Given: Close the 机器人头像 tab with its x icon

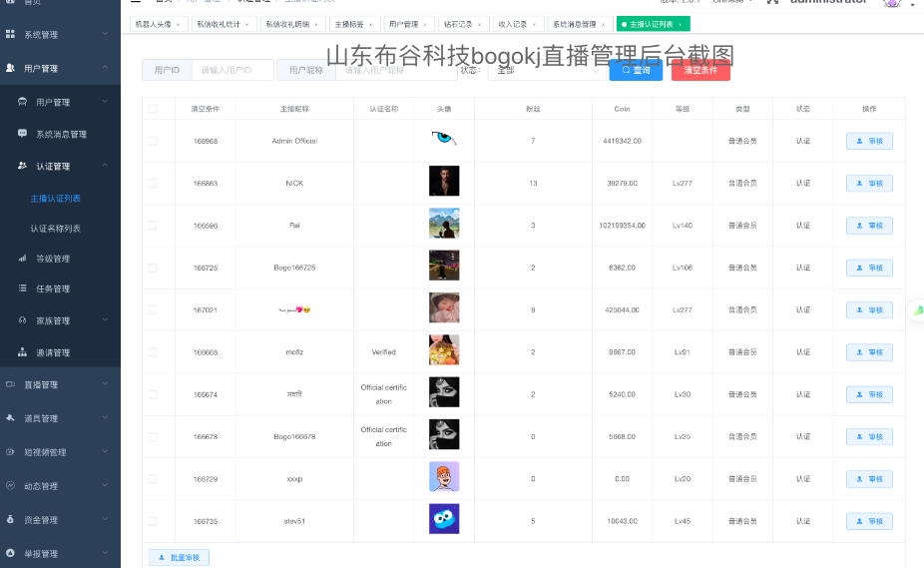Looking at the screenshot, I should click(178, 24).
